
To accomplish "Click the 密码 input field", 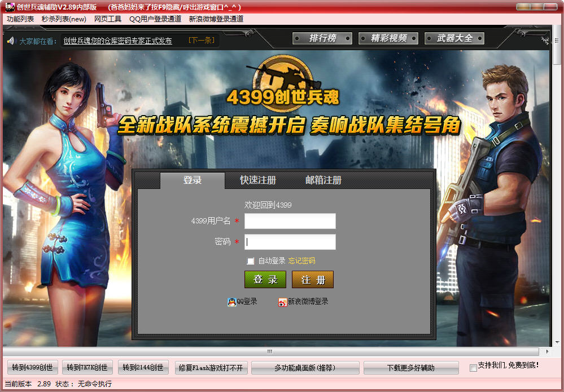I will coord(290,242).
